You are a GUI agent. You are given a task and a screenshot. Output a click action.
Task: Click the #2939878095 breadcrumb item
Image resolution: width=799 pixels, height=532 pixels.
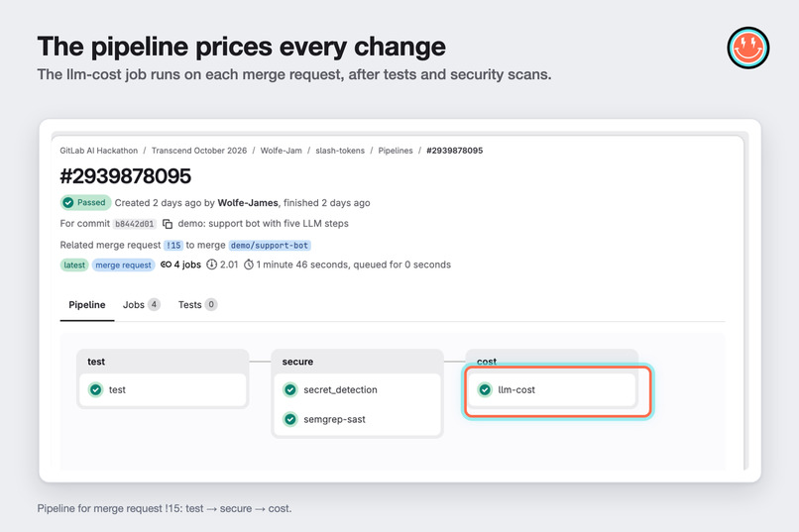455,151
